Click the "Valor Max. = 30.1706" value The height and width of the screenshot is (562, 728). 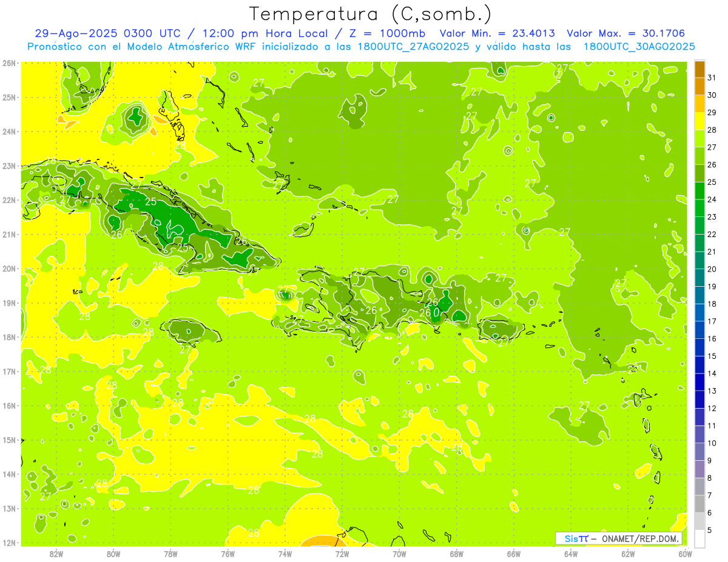tap(625, 33)
